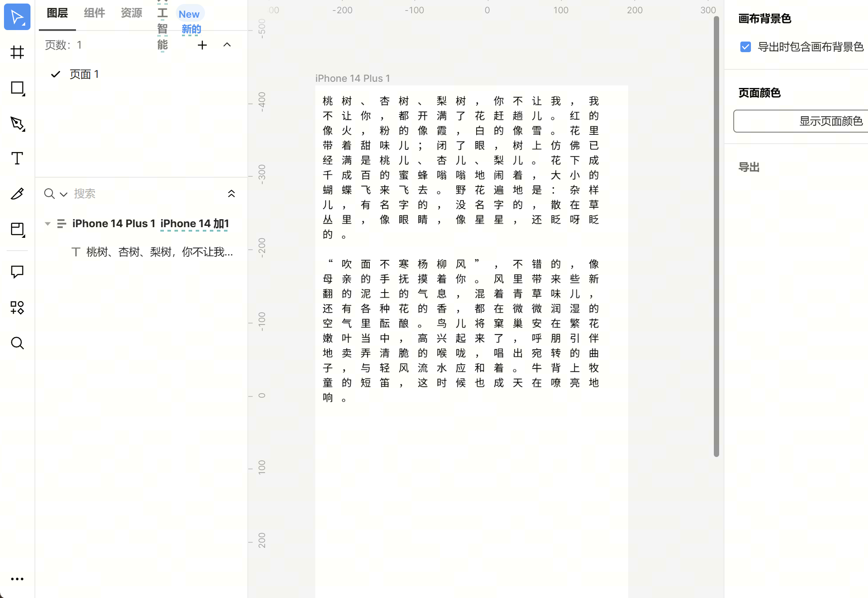The height and width of the screenshot is (598, 868).
Task: Select the Component tool in sidebar
Action: [x=17, y=307]
